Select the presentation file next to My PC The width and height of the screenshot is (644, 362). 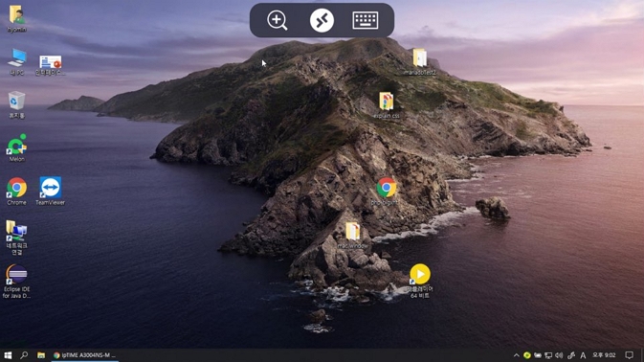pyautogui.click(x=50, y=65)
